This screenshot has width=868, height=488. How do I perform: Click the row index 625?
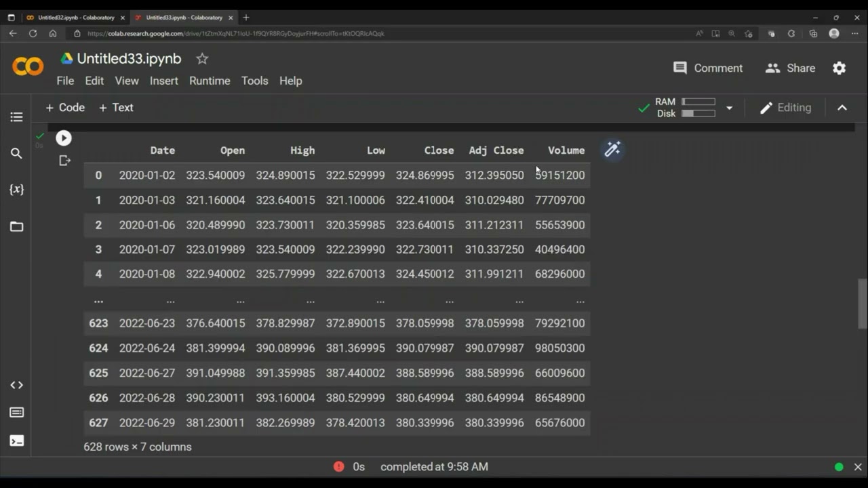click(x=98, y=373)
